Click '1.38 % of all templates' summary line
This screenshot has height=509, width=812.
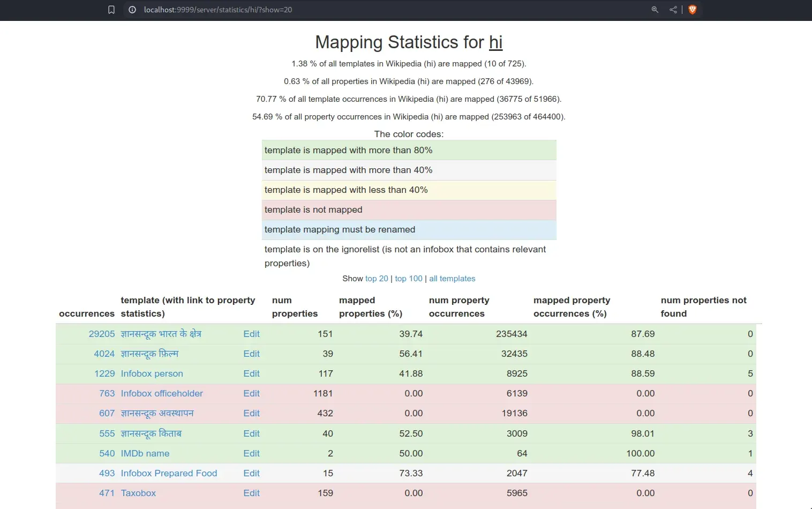pos(409,64)
